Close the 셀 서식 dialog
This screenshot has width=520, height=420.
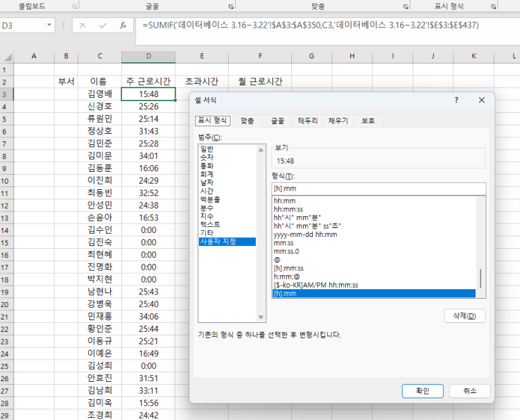coord(482,100)
